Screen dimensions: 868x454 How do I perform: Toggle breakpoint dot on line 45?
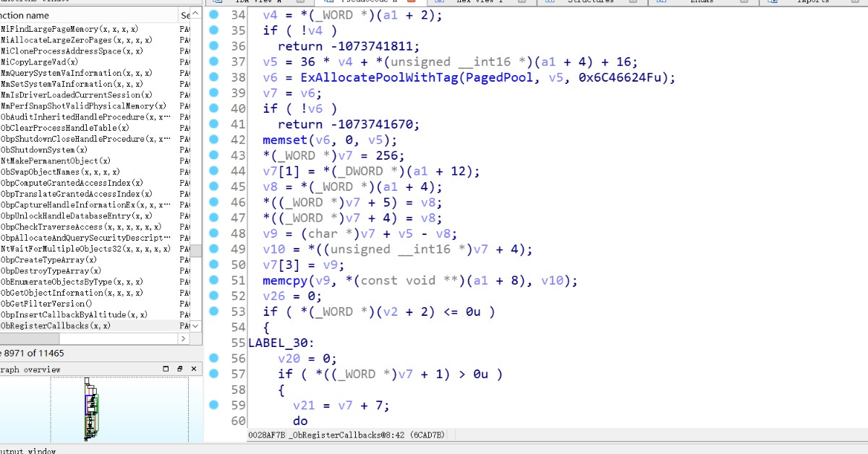click(x=214, y=186)
